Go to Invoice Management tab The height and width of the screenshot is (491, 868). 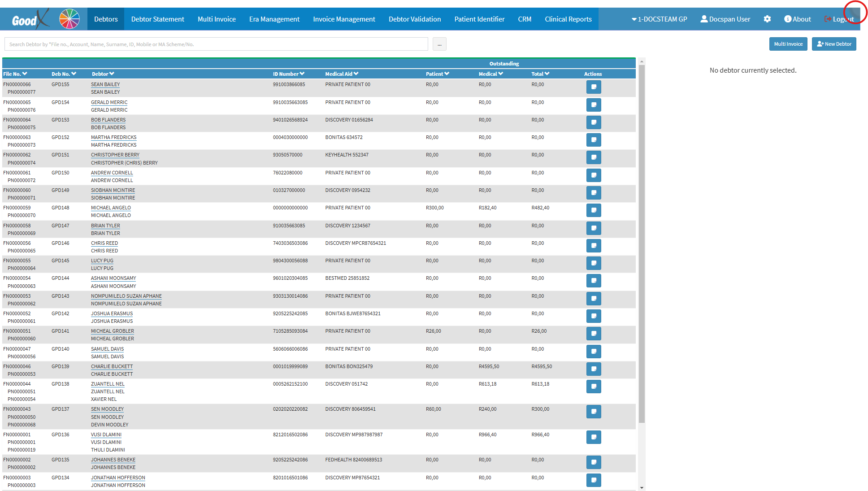pyautogui.click(x=344, y=19)
